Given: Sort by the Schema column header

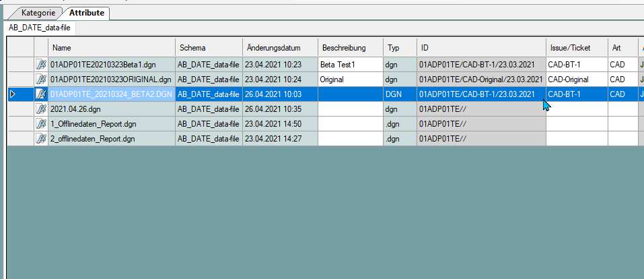Looking at the screenshot, I should [209, 48].
